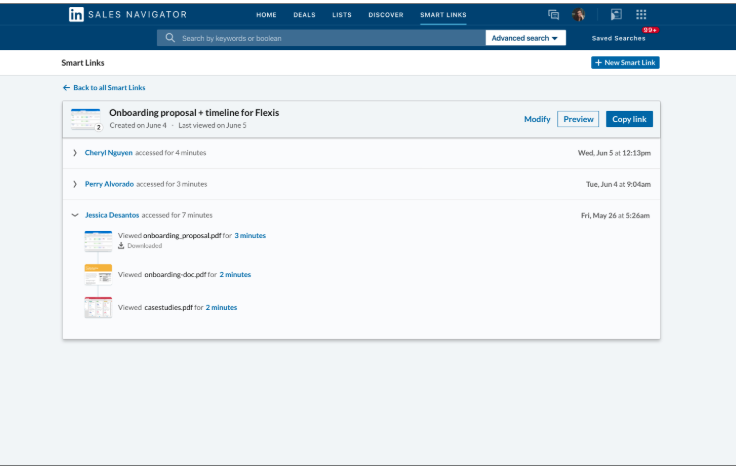Open the Deals tab
The image size is (736, 469).
(x=304, y=15)
